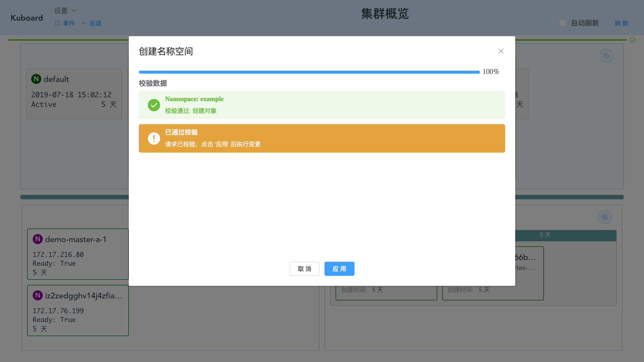Click the default namespace N badge
Image resolution: width=644 pixels, height=362 pixels.
(x=36, y=79)
